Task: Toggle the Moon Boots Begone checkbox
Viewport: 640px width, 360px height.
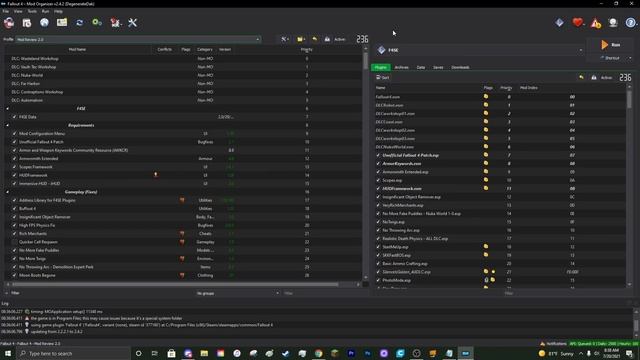Action: (x=14, y=275)
